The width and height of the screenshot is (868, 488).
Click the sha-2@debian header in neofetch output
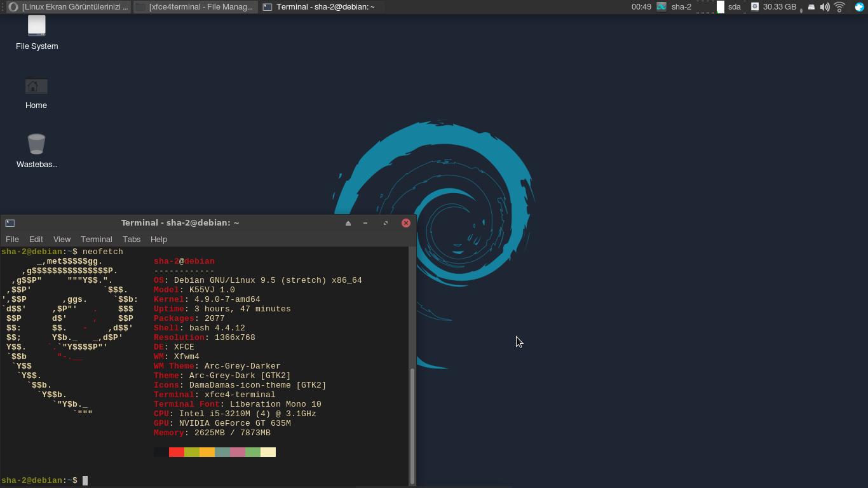pos(184,261)
